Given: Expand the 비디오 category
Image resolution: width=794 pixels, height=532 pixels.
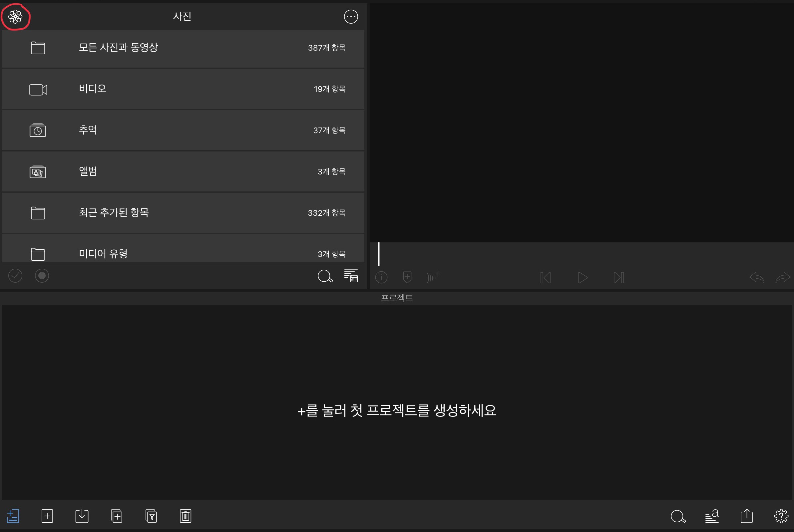Looking at the screenshot, I should 183,89.
